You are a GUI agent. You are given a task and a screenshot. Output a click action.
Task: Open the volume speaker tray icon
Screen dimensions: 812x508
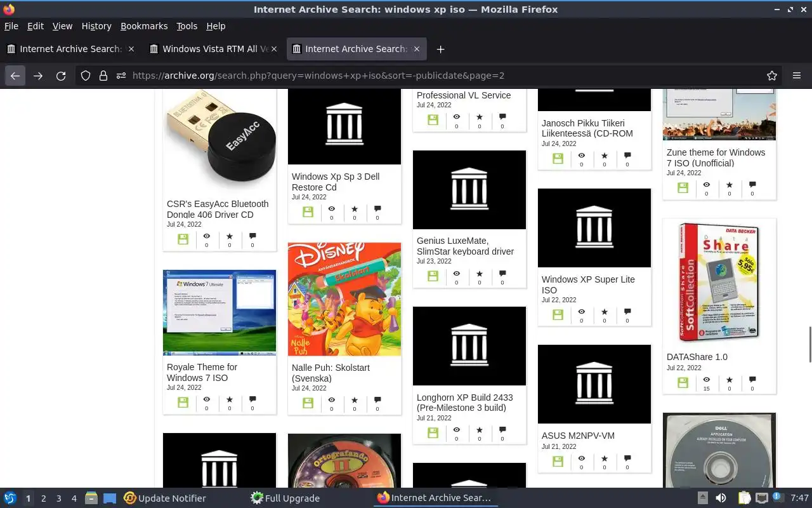tap(721, 498)
